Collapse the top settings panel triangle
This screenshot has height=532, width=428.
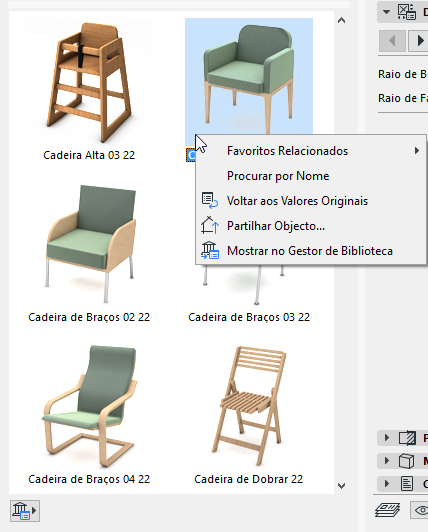(x=386, y=12)
